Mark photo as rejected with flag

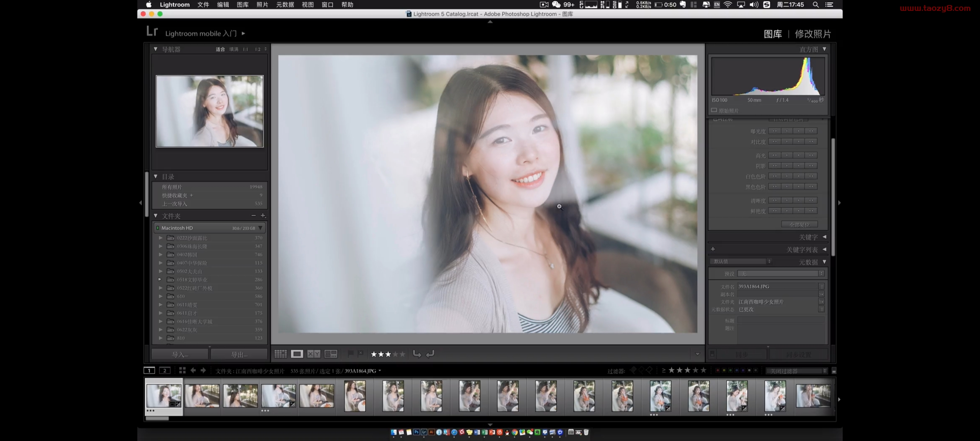click(x=360, y=354)
